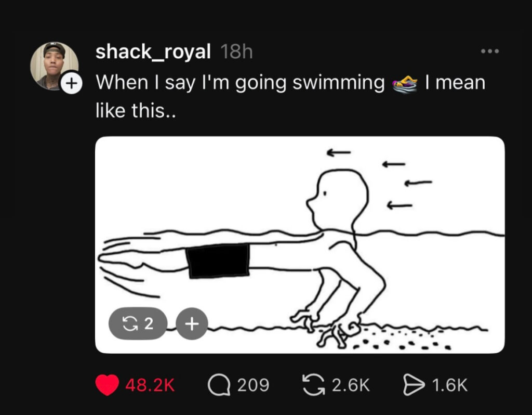Click the cartoon swimmer's head in the image
532x415 pixels.
(x=338, y=198)
